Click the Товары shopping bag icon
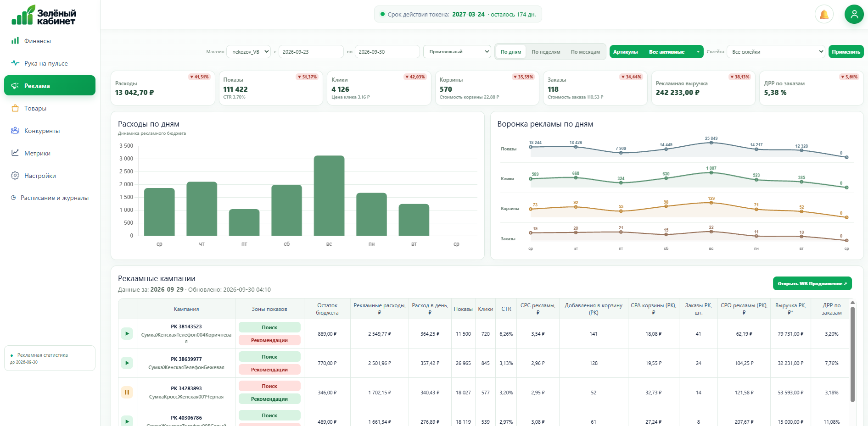Screen dimensions: 868x426 point(15,108)
